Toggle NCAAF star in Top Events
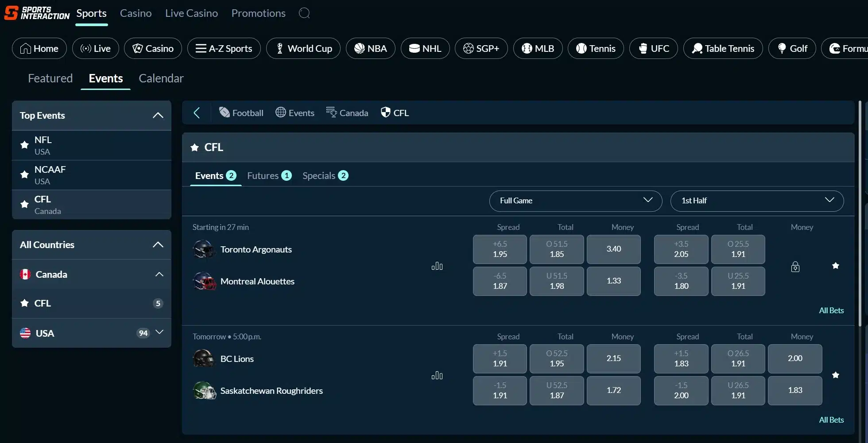Screen dimensions: 868x443 tap(25, 175)
